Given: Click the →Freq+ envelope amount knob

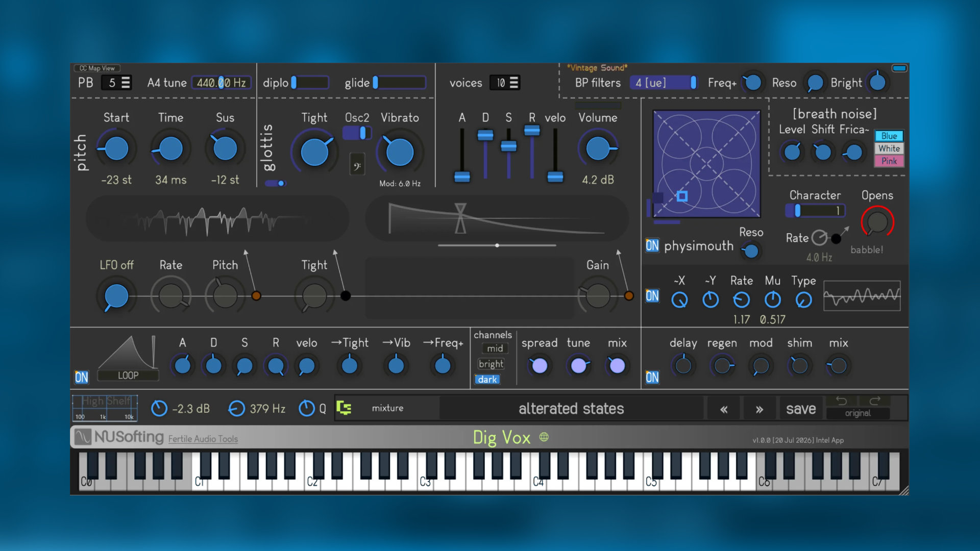Looking at the screenshot, I should tap(443, 365).
